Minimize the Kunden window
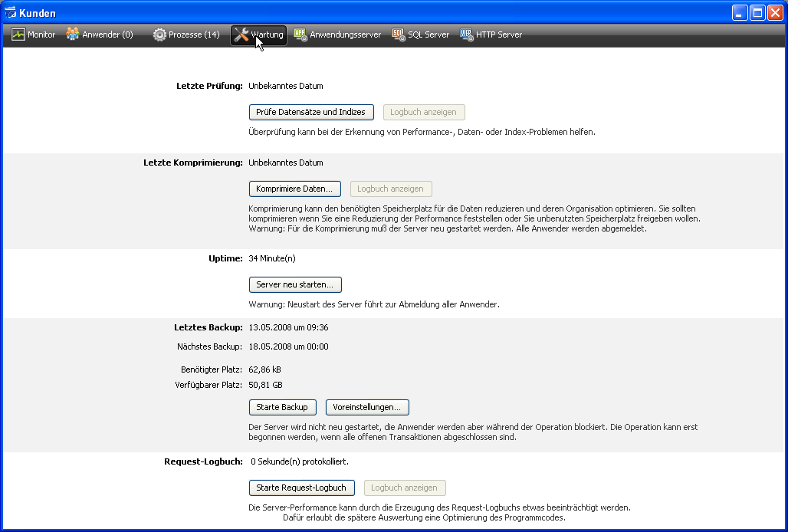This screenshot has width=788, height=532. click(740, 13)
